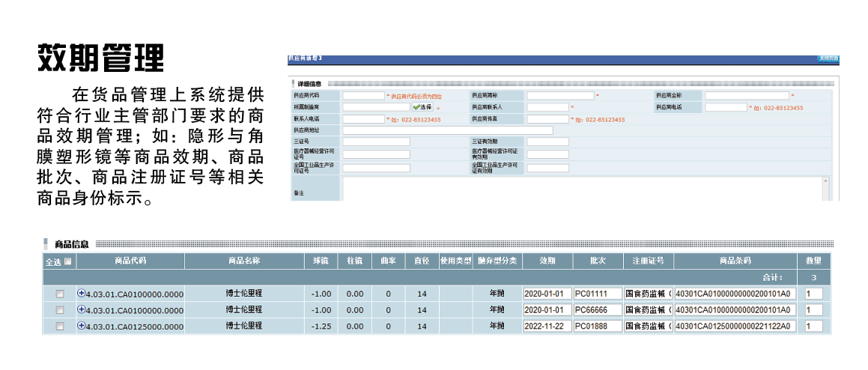Click the 批次 field containing PC01111
The height and width of the screenshot is (370, 868).
coord(598,294)
